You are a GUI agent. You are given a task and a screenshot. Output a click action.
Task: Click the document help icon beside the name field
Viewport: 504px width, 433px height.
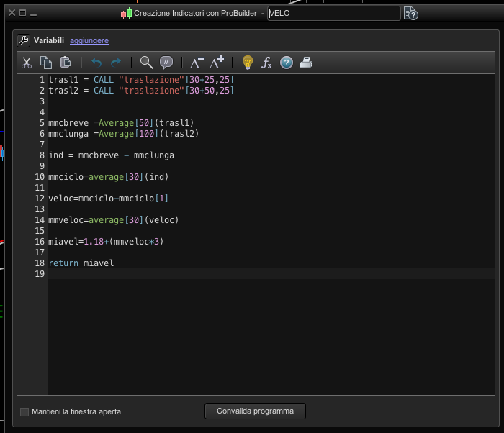[x=410, y=13]
